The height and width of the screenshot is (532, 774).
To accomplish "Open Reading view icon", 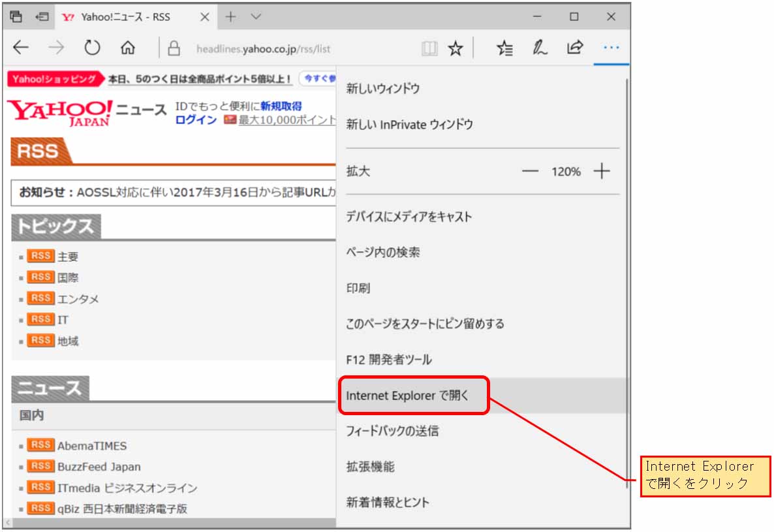I will (x=429, y=48).
